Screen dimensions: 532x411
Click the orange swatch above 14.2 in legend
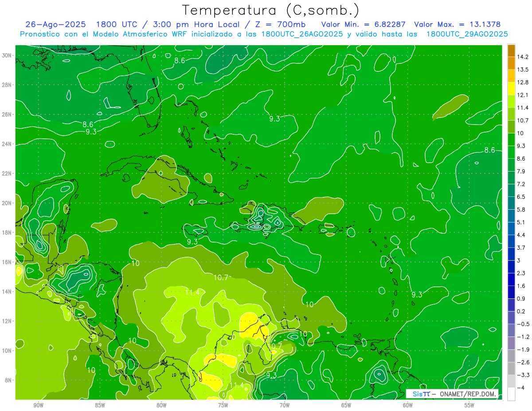point(511,51)
